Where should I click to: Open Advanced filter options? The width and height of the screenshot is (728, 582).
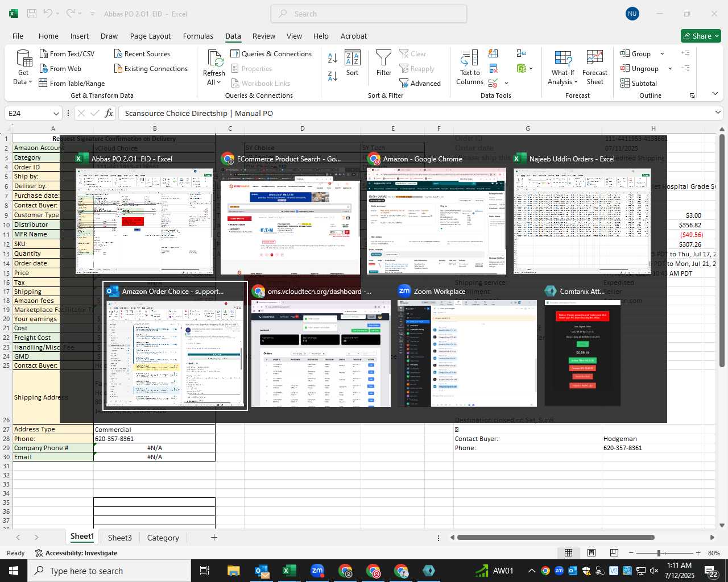[420, 83]
